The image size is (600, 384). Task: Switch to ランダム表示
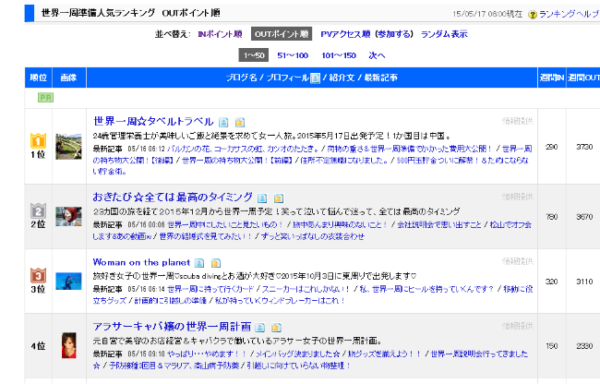point(444,34)
